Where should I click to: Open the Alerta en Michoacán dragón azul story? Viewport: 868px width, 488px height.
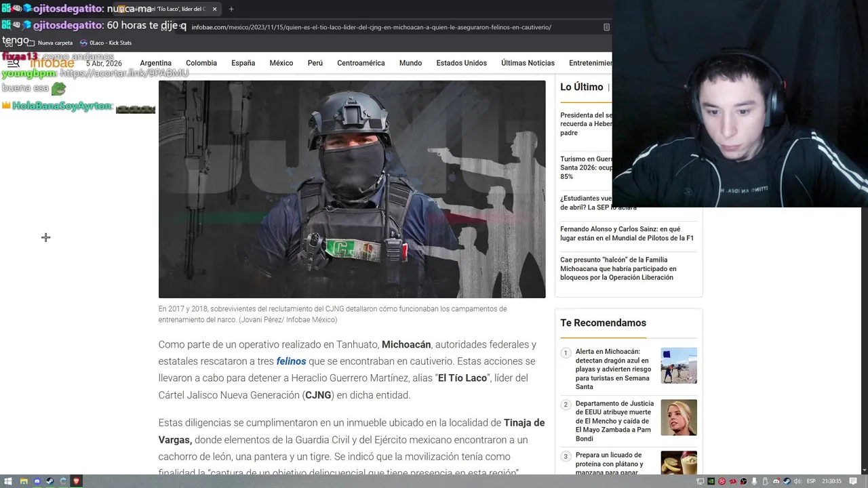[614, 369]
